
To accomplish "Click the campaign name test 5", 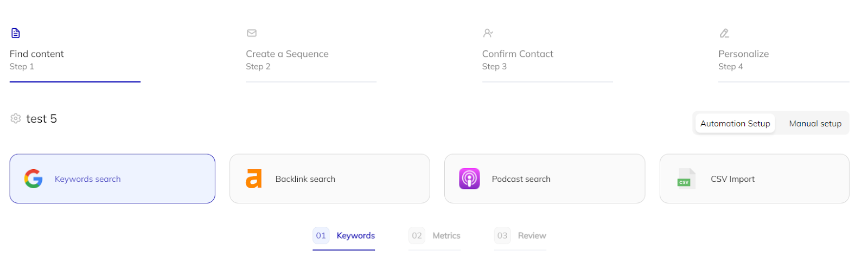I will tap(42, 119).
